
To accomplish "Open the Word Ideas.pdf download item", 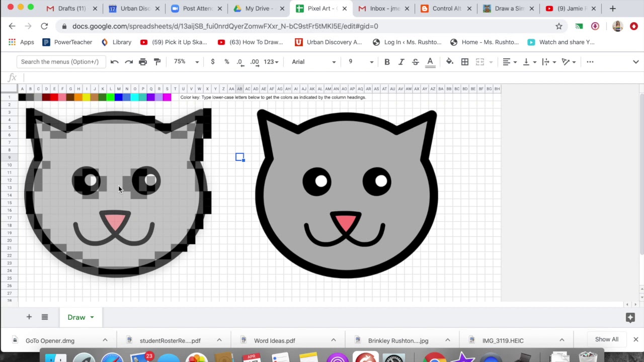I will 274,340.
